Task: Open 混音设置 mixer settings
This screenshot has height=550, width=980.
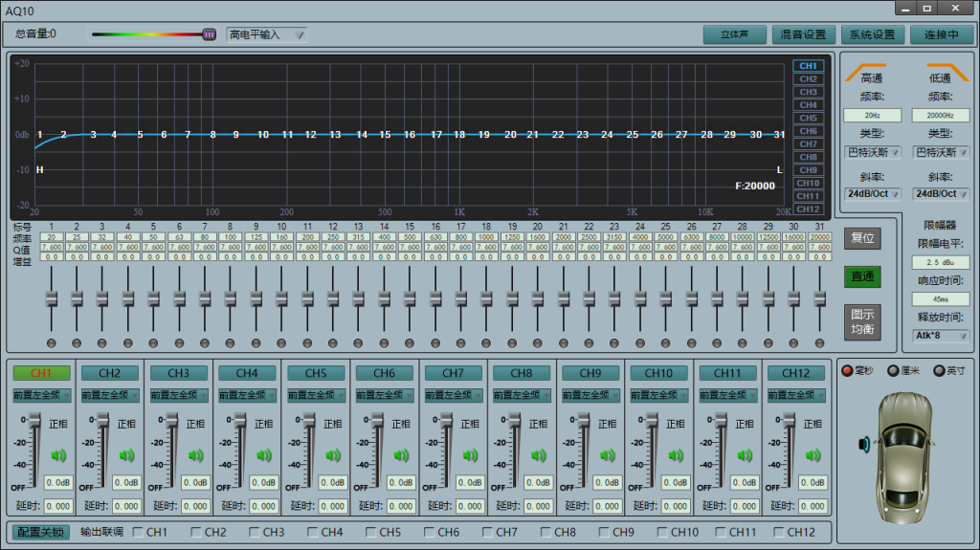Action: (803, 35)
